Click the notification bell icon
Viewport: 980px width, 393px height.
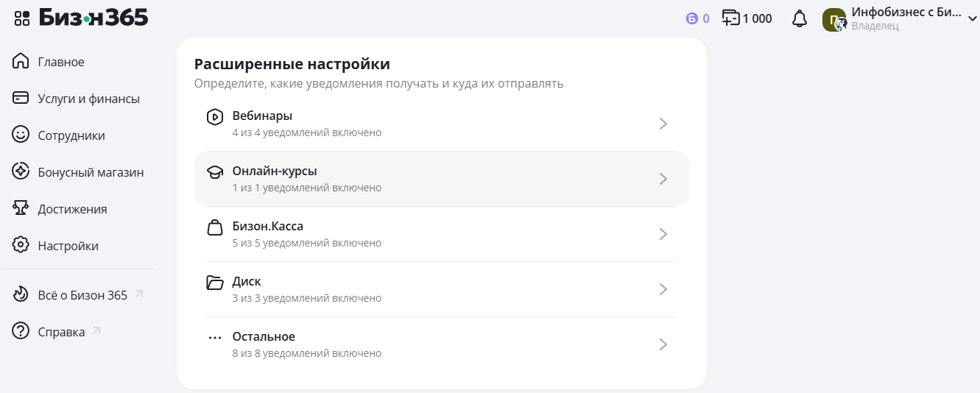(x=800, y=19)
